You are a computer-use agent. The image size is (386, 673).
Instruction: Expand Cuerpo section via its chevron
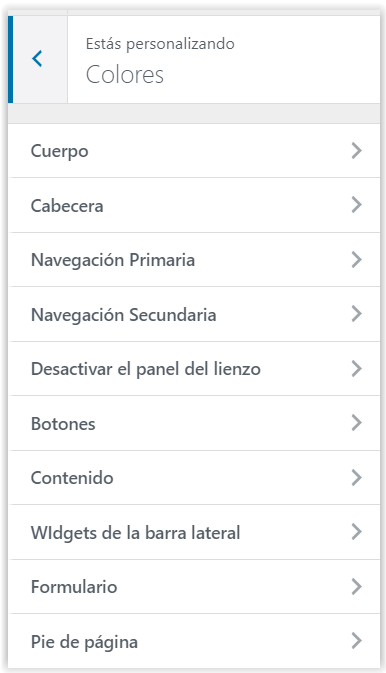click(356, 151)
